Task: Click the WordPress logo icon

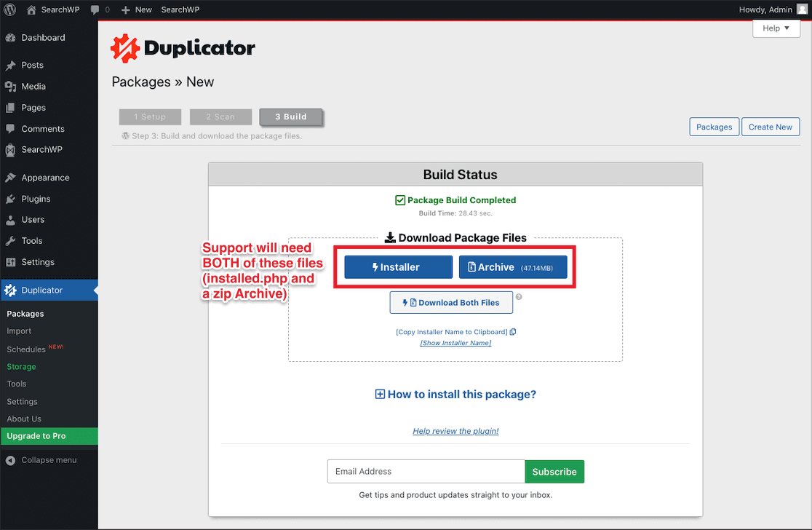Action: (9, 9)
